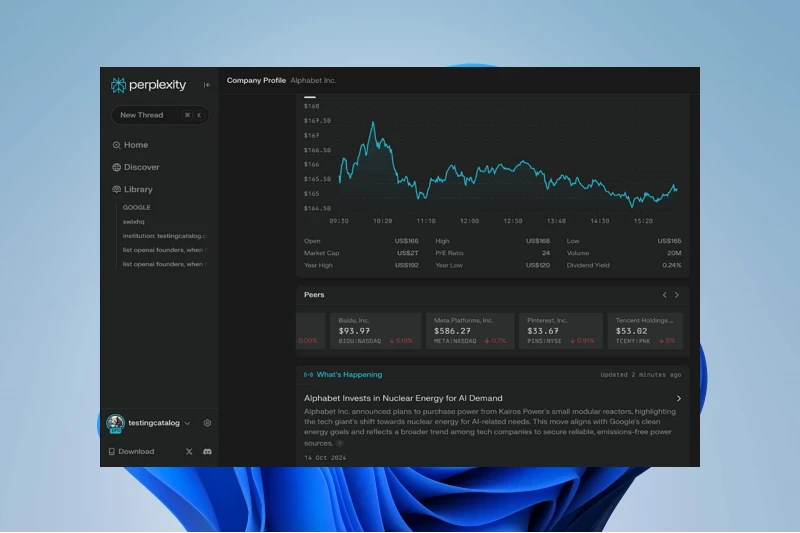Open the Discover section
The height and width of the screenshot is (533, 800).
click(136, 167)
